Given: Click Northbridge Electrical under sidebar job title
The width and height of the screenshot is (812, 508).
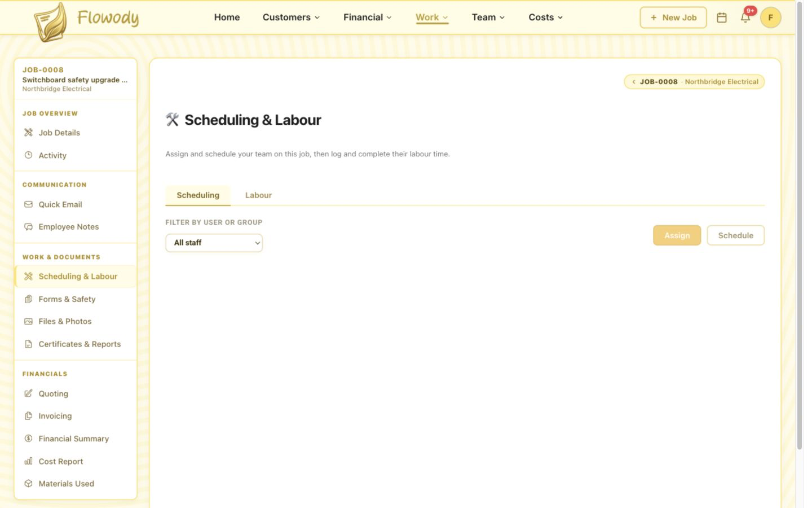Looking at the screenshot, I should (x=57, y=89).
